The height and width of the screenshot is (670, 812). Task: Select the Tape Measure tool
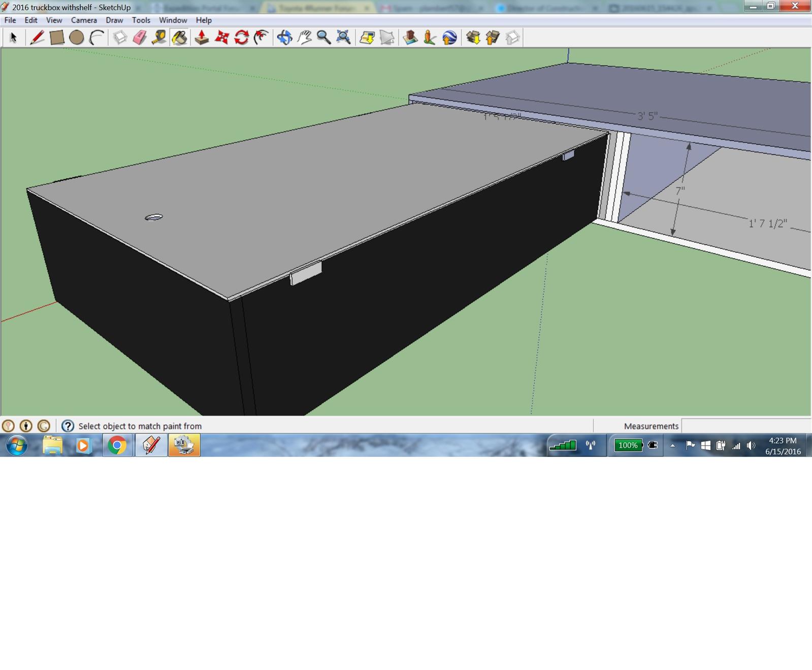click(159, 38)
